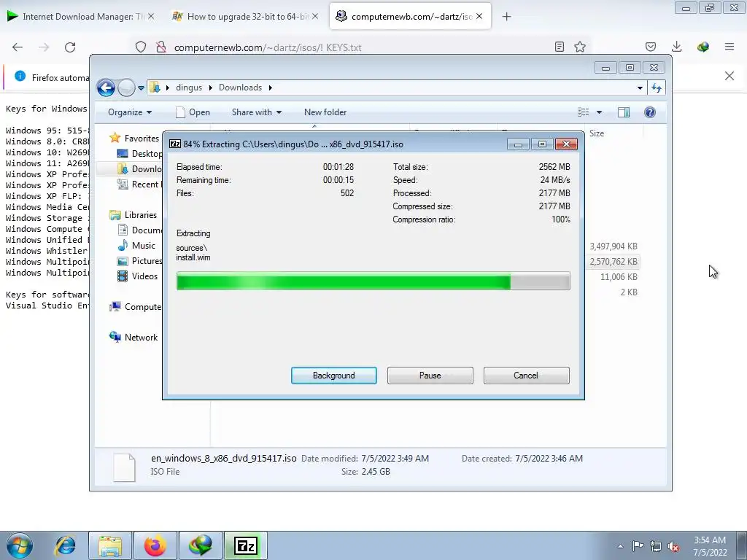747x560 pixels.
Task: Toggle the preview pane button
Action: tap(624, 112)
